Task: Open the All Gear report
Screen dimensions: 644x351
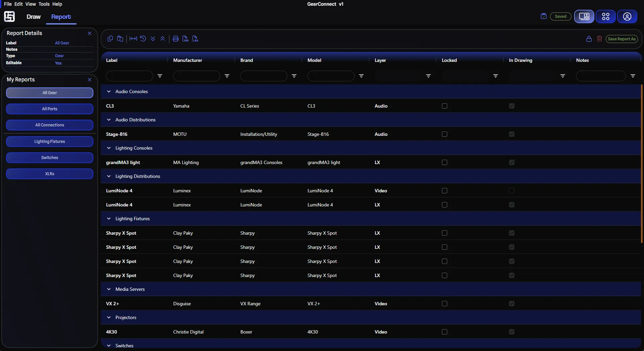Action: coord(50,93)
